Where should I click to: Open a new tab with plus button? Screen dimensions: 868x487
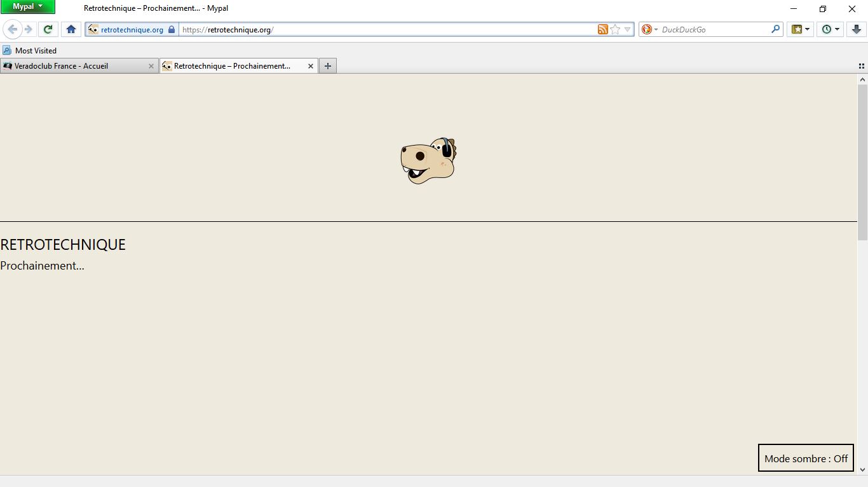[328, 66]
